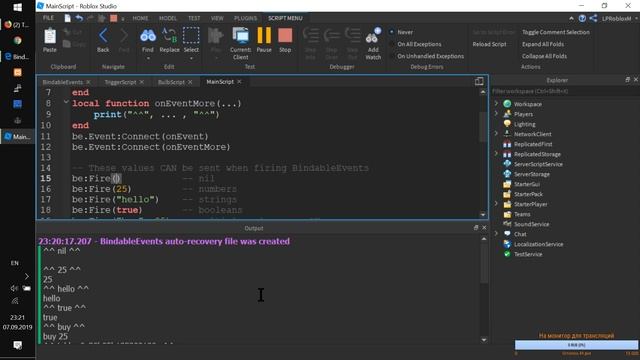The image size is (640, 360).
Task: Switch to the PLUGINS ribbon tab
Action: pyautogui.click(x=245, y=18)
